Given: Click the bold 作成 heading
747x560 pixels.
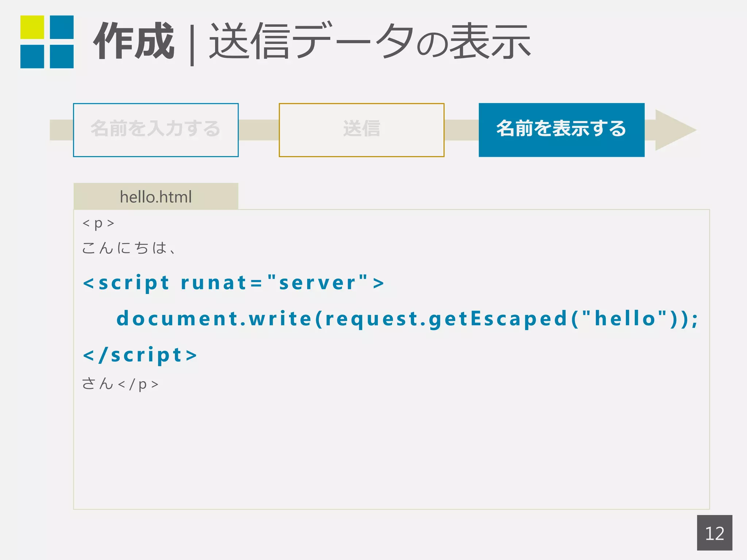Looking at the screenshot, I should (x=134, y=41).
